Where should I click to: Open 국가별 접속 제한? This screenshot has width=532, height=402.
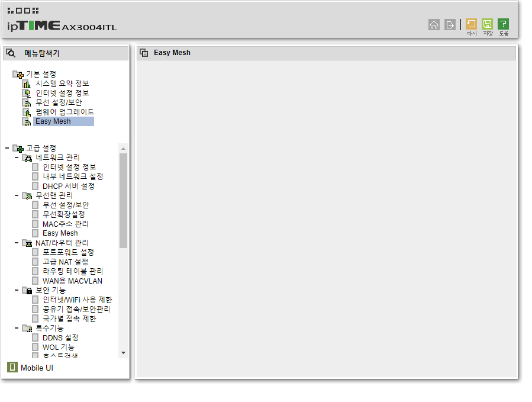click(x=69, y=319)
